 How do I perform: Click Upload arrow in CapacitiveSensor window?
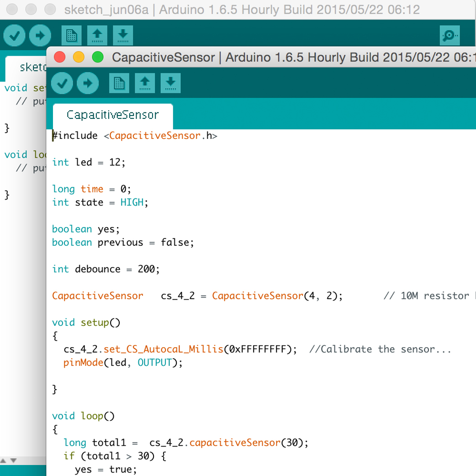(x=88, y=83)
